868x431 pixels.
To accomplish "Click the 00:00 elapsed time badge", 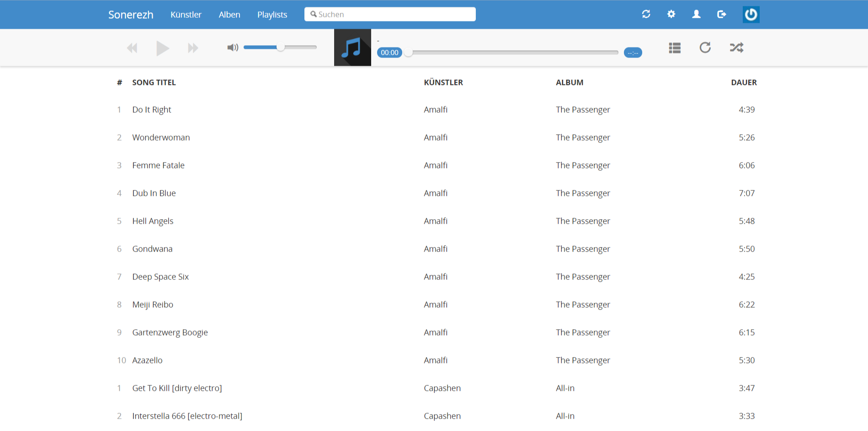I will point(389,53).
